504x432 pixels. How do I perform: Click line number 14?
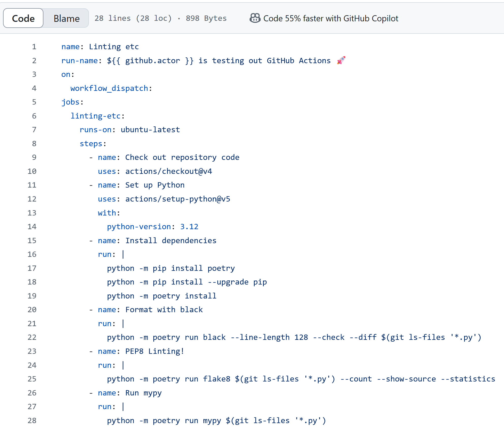32,226
